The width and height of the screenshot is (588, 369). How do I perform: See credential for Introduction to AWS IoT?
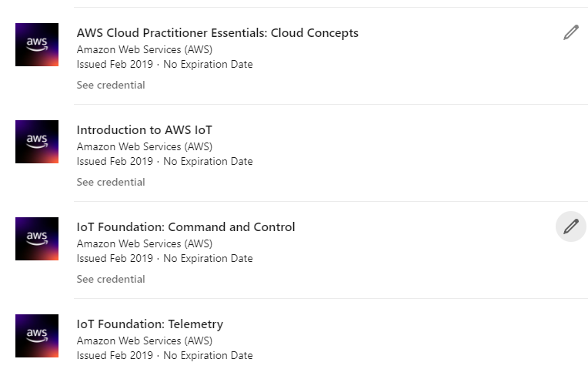point(111,182)
